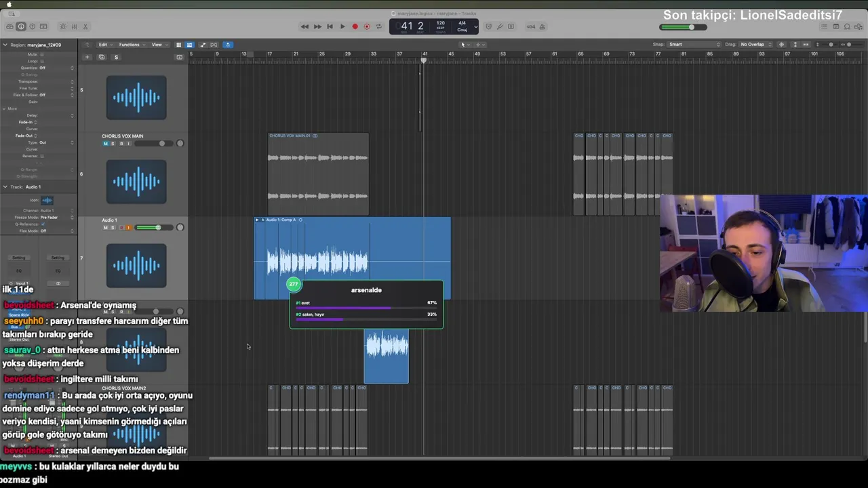Screen dimensions: 868x488
Task: Collapse Track Audio 1 inspector triangle
Action: click(5, 186)
